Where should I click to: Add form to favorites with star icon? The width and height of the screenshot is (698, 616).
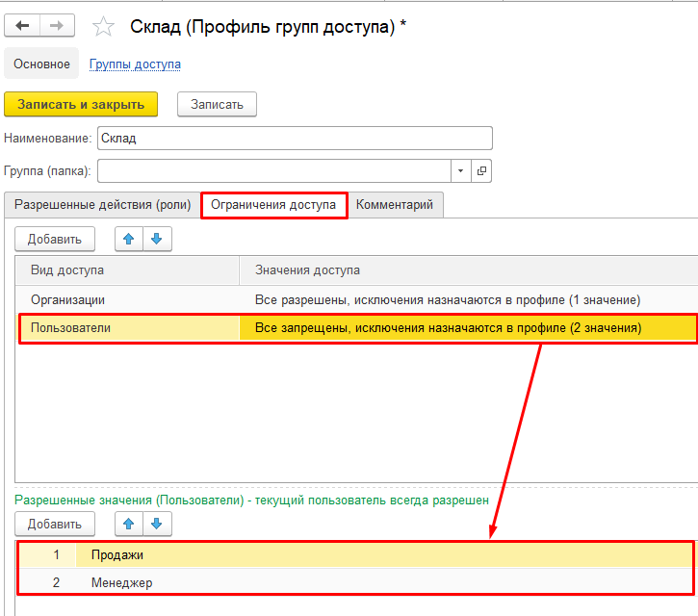[103, 26]
